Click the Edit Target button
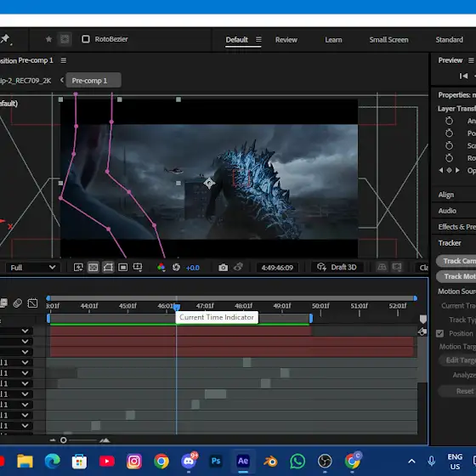Image resolution: width=476 pixels, height=476 pixels. coord(457,360)
